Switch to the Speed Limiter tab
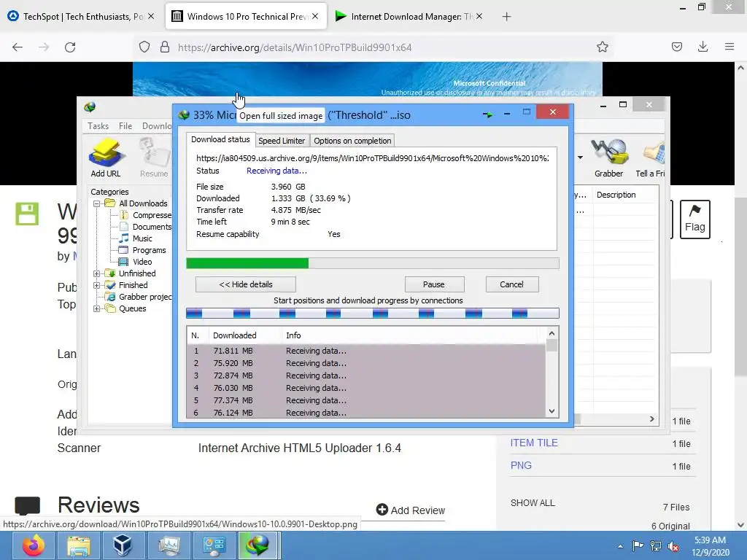The image size is (747, 560). pos(282,141)
